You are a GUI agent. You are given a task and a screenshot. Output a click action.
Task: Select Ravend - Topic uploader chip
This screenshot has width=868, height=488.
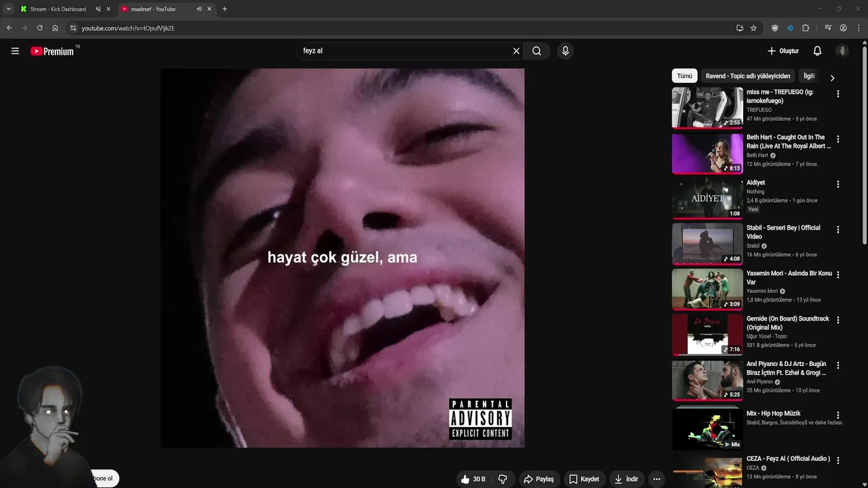748,76
